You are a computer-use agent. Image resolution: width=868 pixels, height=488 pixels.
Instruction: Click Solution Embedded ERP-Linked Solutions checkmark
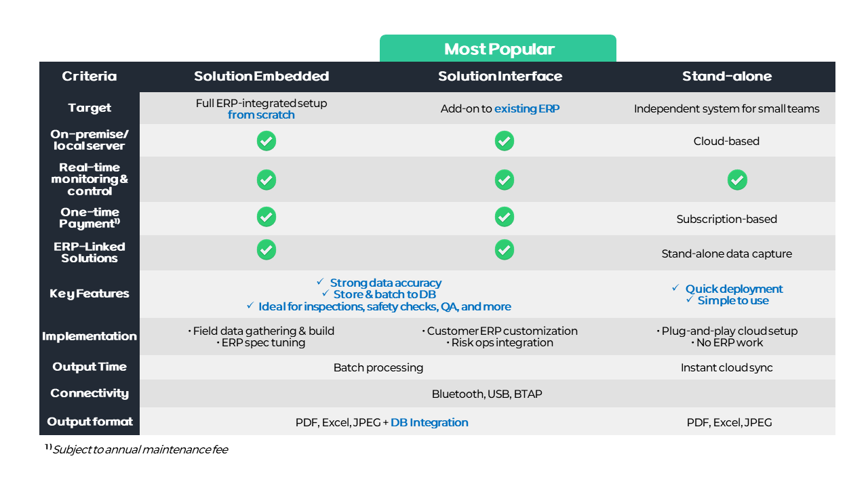coord(267,249)
